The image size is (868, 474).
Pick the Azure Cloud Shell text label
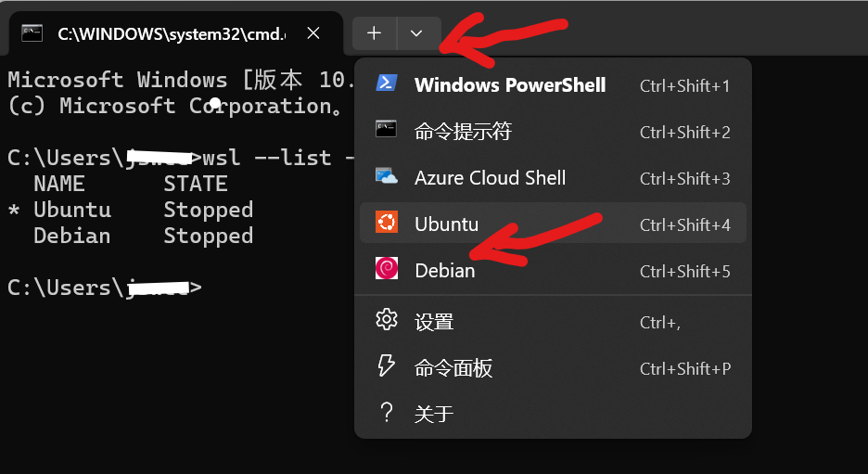pyautogui.click(x=490, y=178)
